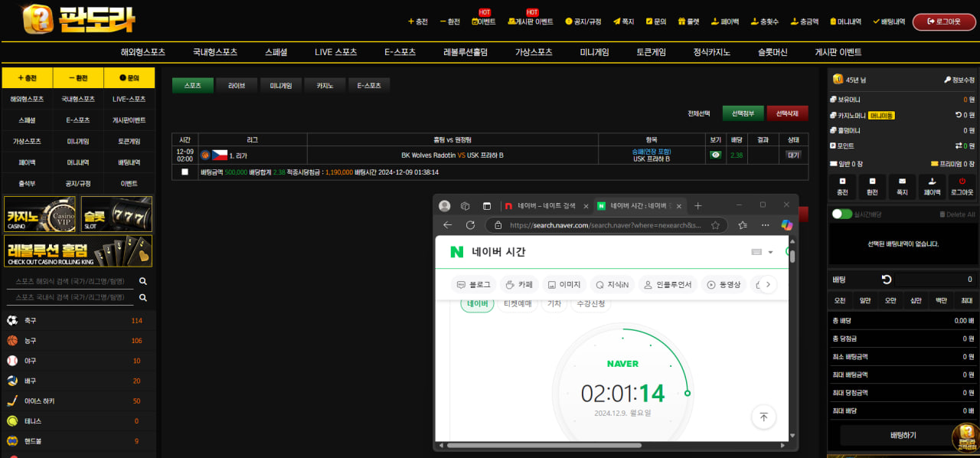Bookmark the Naver page with star icon

point(715,225)
